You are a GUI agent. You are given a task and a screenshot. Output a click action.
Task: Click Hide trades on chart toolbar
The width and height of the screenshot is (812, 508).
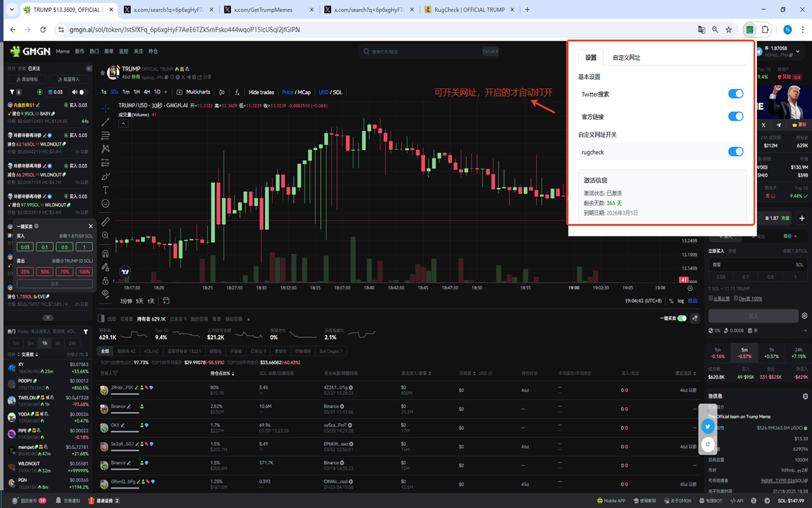tap(261, 92)
